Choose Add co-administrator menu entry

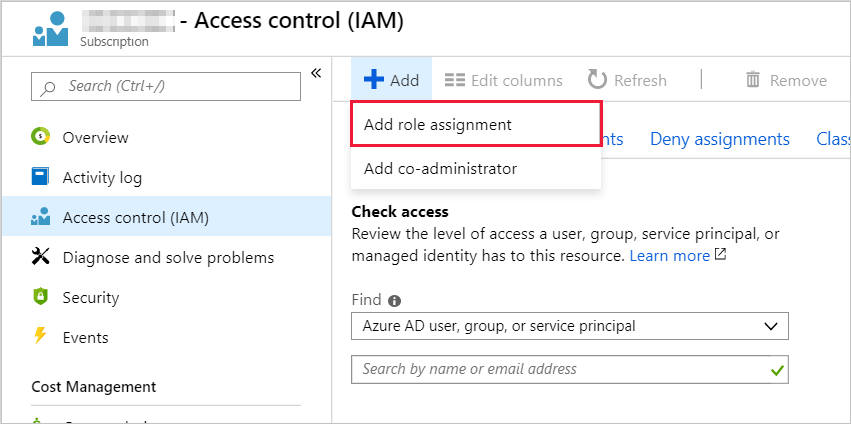pyautogui.click(x=440, y=169)
